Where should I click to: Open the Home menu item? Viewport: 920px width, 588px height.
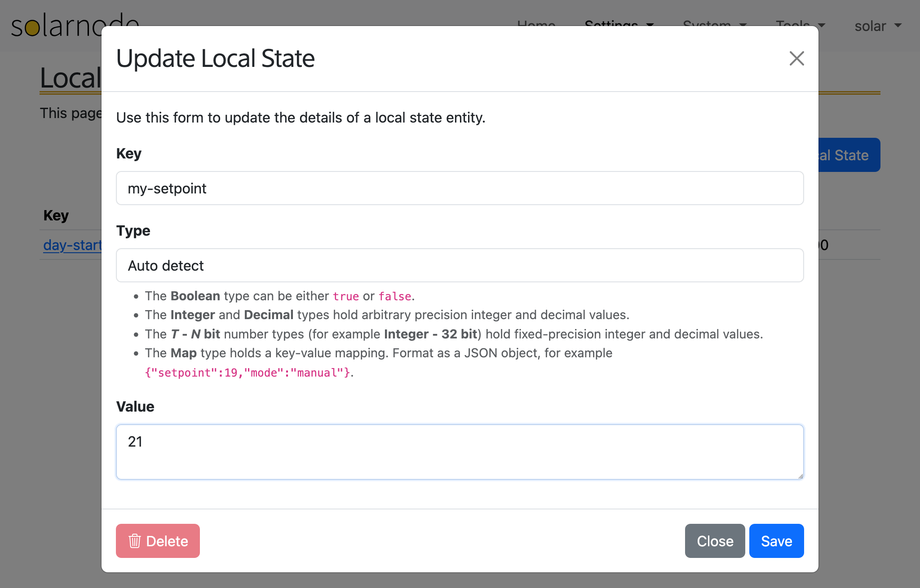[536, 22]
